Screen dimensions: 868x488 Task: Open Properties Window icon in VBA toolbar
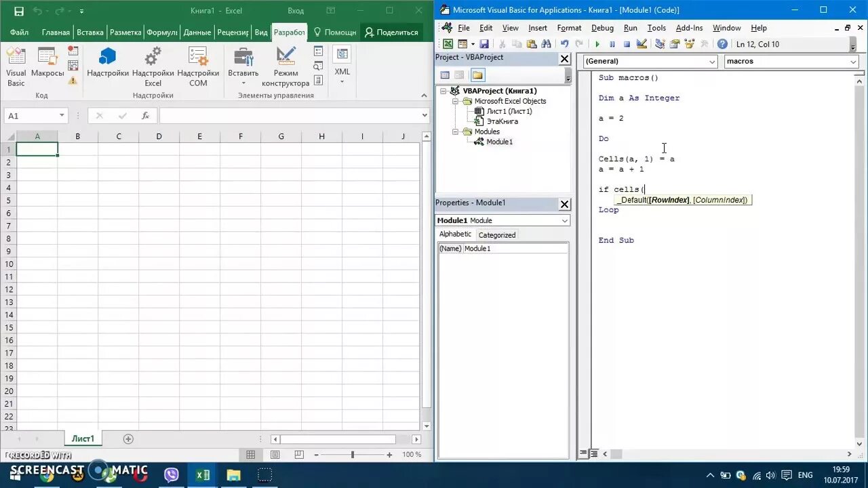point(675,44)
